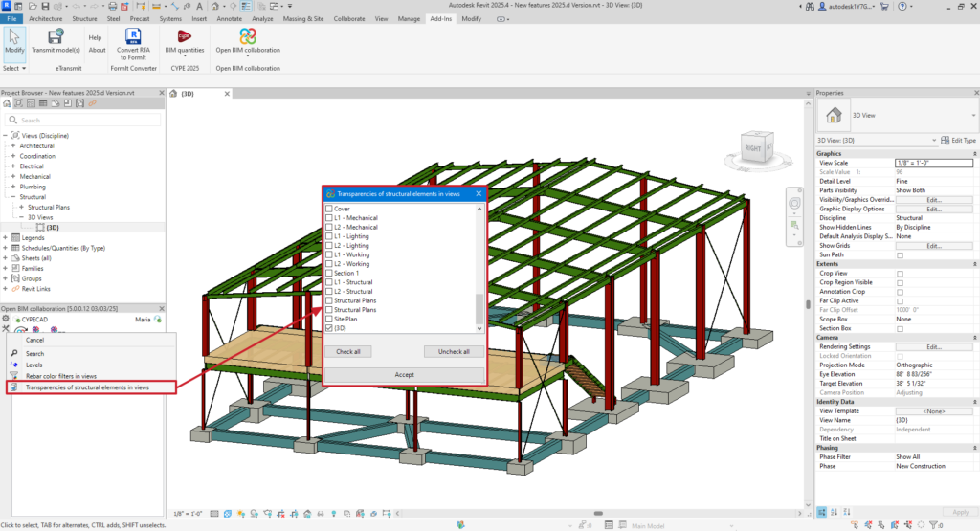Click the Open file icon in quick access toolbar
The height and width of the screenshot is (531, 980).
32,7
